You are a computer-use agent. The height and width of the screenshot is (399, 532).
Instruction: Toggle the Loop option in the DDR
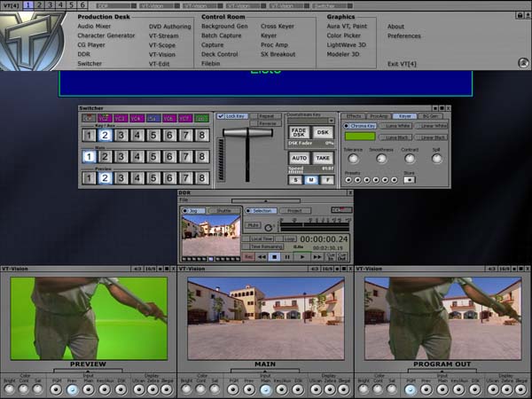[287, 239]
